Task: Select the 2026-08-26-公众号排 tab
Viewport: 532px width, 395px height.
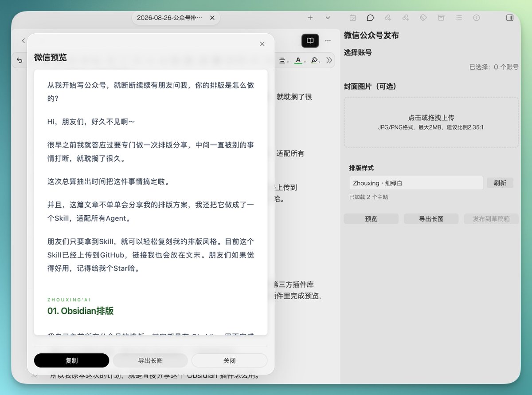Action: pos(170,18)
